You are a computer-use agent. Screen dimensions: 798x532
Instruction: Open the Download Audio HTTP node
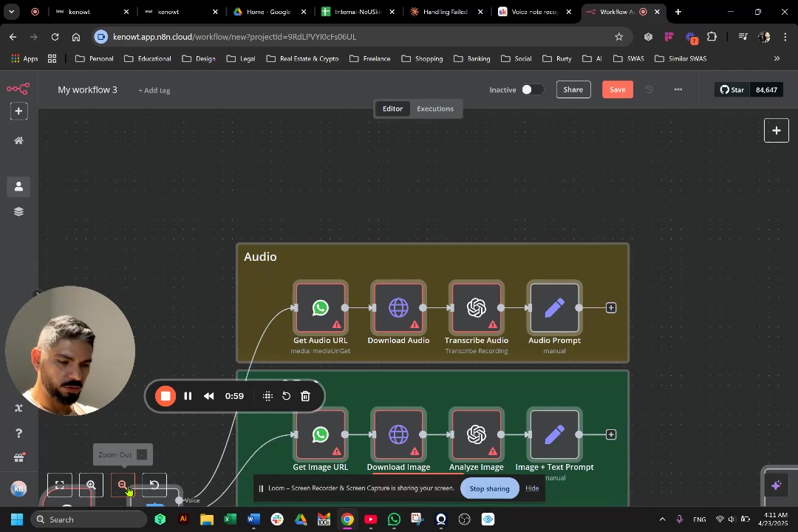[398, 307]
